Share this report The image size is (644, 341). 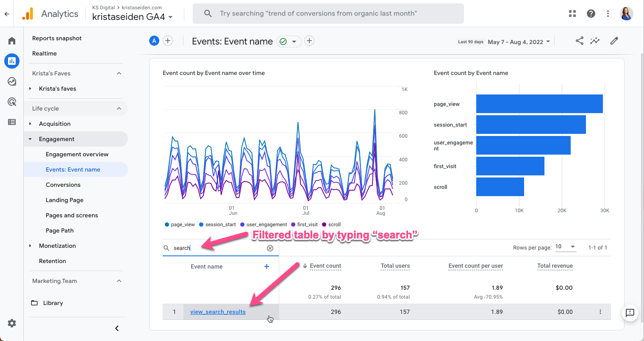(x=580, y=41)
